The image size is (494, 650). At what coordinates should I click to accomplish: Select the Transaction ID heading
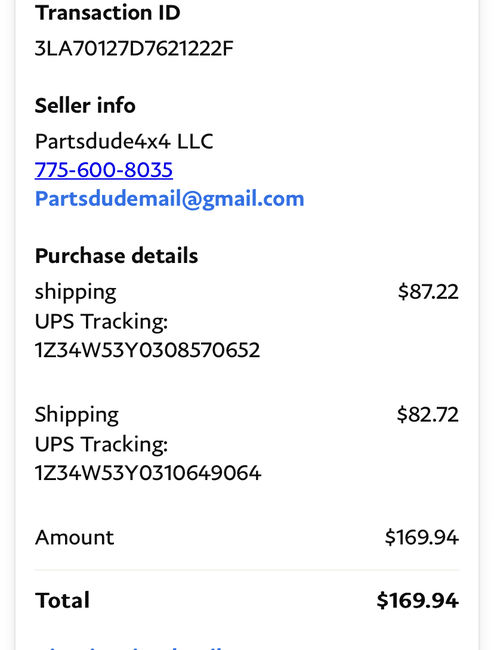click(107, 12)
